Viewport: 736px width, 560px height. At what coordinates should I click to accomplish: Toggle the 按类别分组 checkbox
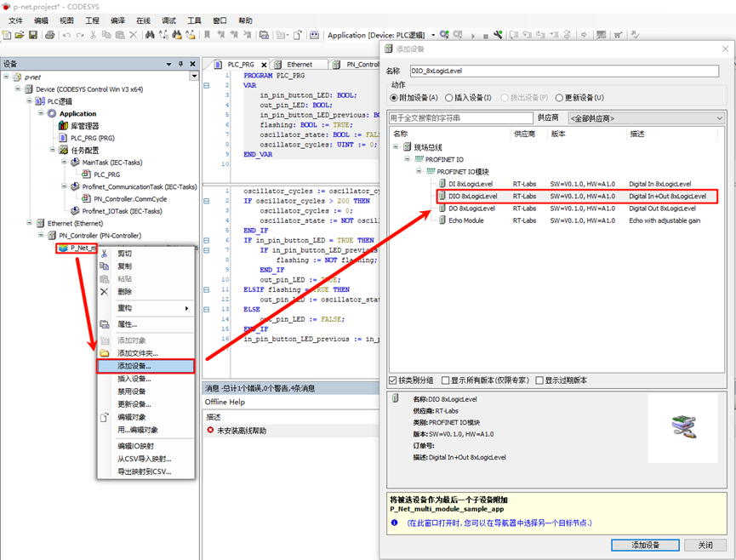[394, 380]
